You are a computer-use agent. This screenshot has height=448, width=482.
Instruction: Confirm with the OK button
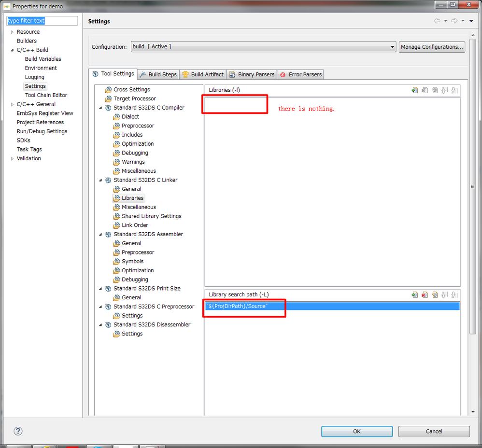coord(357,431)
